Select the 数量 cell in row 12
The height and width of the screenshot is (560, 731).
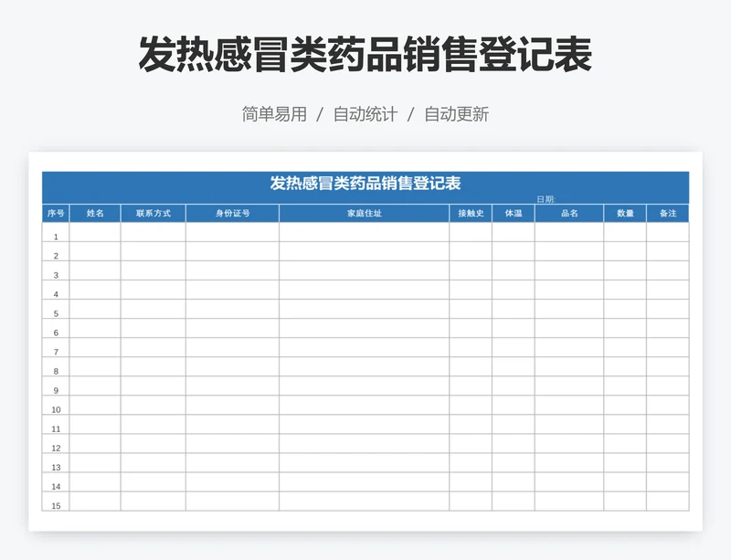625,443
